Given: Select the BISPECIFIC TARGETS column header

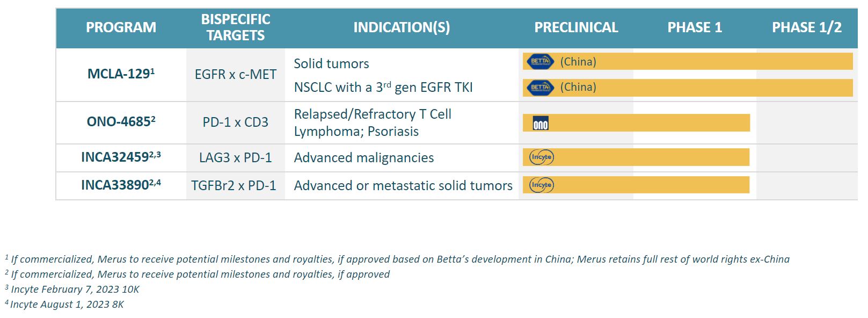Looking at the screenshot, I should [236, 27].
